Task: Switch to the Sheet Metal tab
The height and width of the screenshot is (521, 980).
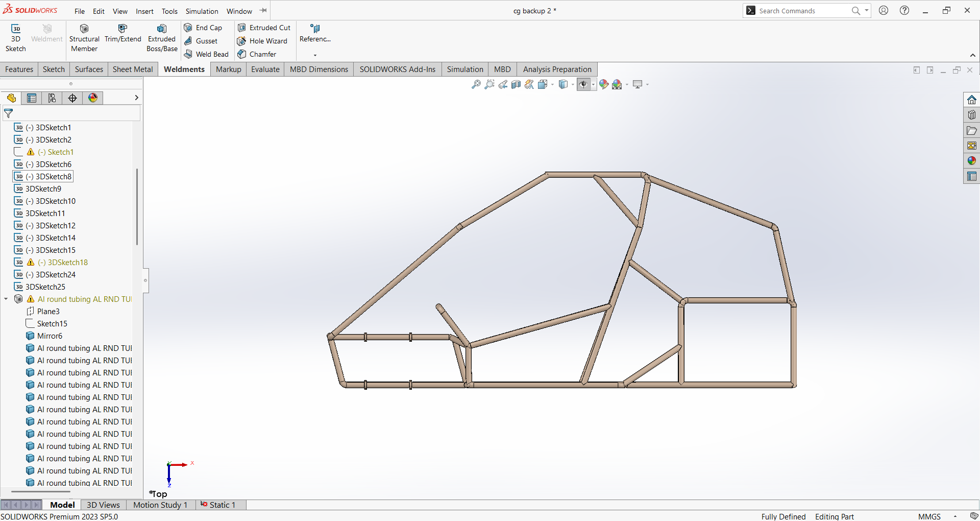Action: (x=133, y=69)
